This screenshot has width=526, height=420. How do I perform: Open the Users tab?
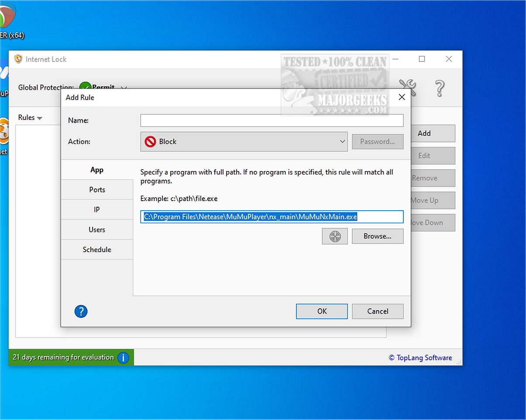(97, 229)
